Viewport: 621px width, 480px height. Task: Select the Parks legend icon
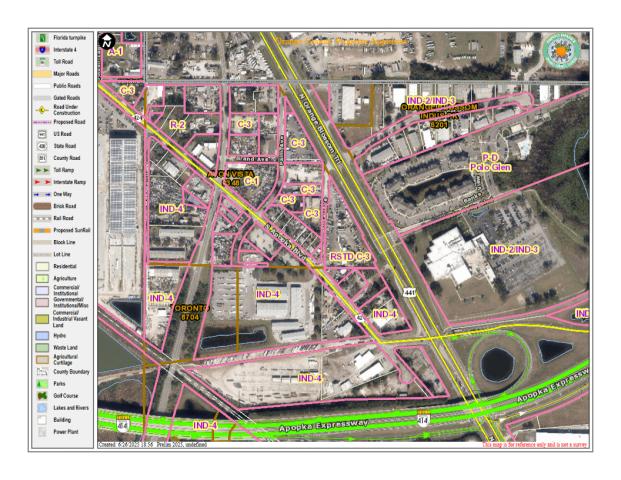[x=42, y=384]
